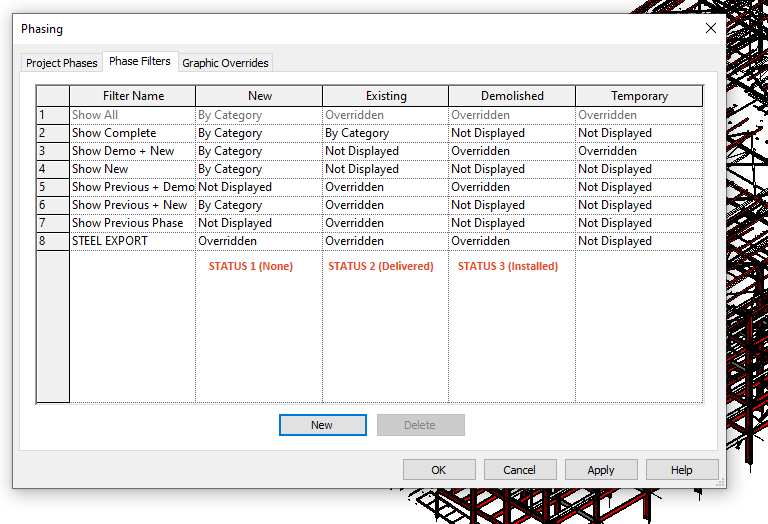Select row header number 8
The image size is (768, 524).
click(53, 241)
